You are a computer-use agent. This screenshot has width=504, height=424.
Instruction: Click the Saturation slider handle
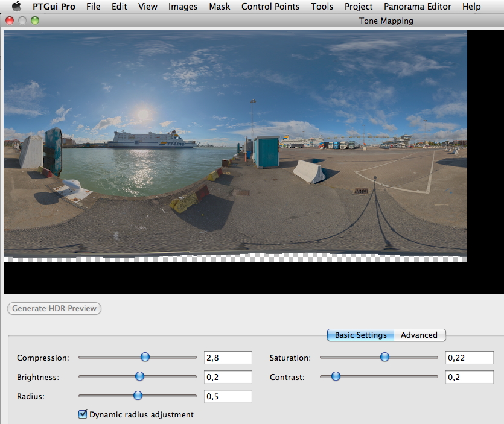(x=384, y=357)
